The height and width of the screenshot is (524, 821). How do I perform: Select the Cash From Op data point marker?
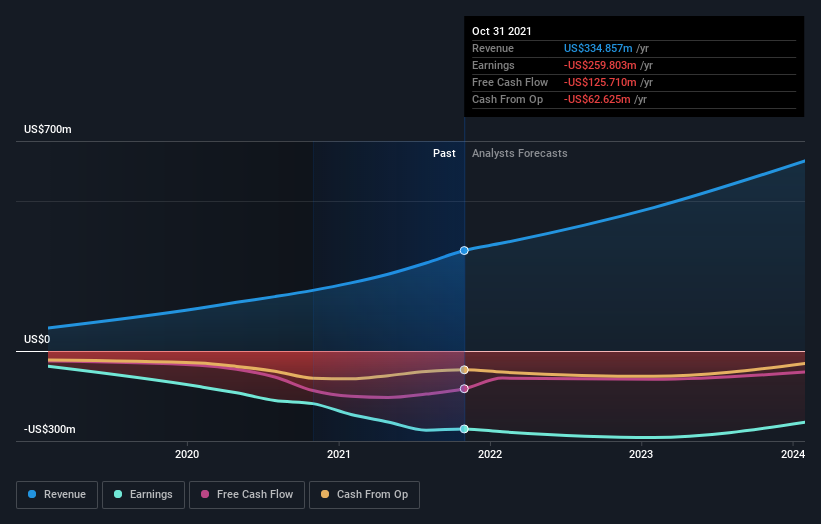click(464, 370)
